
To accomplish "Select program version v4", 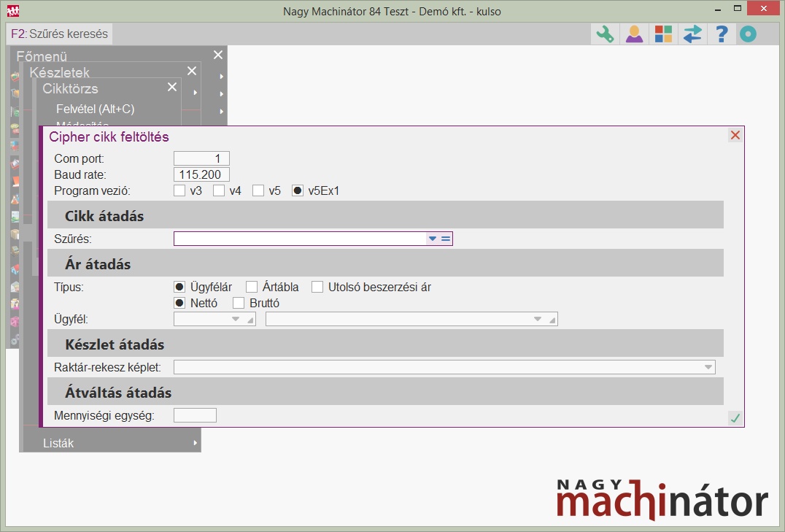I will (219, 191).
